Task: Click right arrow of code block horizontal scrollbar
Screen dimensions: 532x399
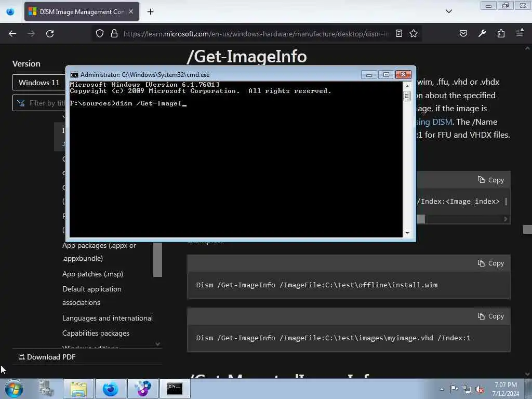Action: coord(506,219)
